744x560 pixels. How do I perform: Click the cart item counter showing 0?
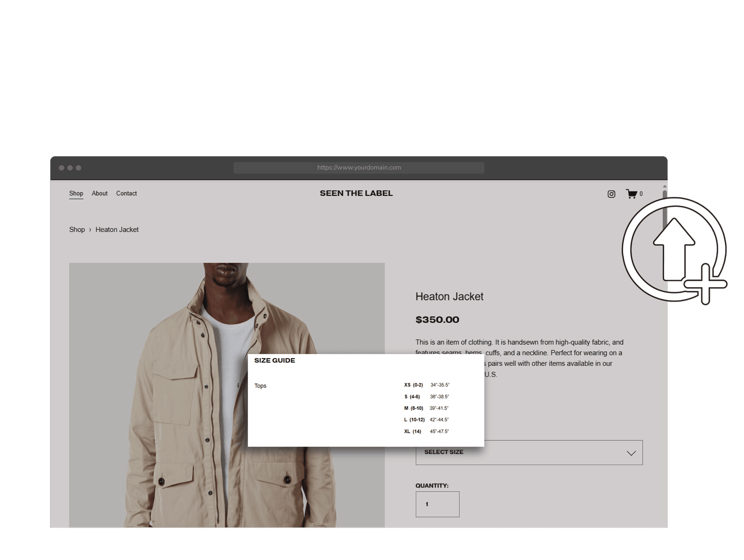point(641,194)
